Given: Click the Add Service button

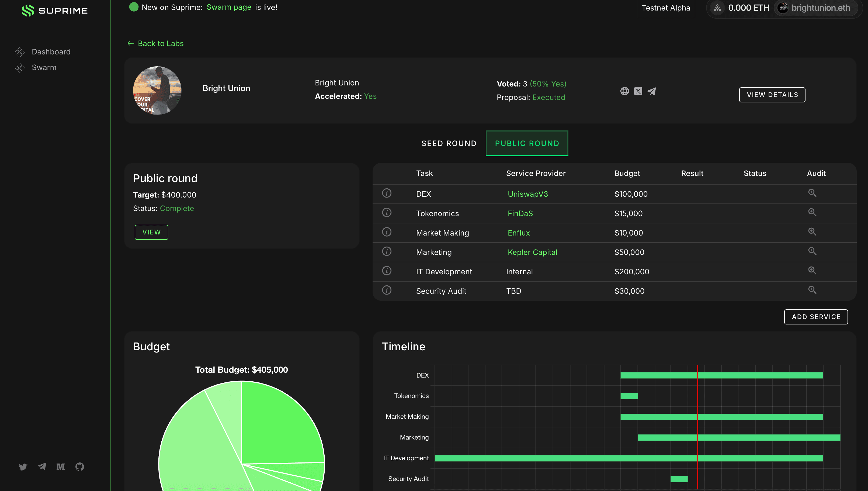Looking at the screenshot, I should pos(816,317).
